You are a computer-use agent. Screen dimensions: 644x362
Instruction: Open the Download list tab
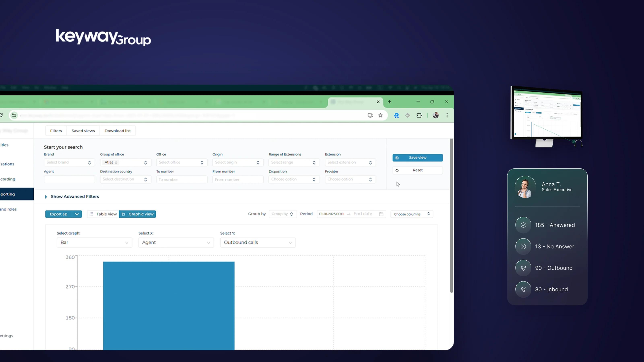click(118, 131)
